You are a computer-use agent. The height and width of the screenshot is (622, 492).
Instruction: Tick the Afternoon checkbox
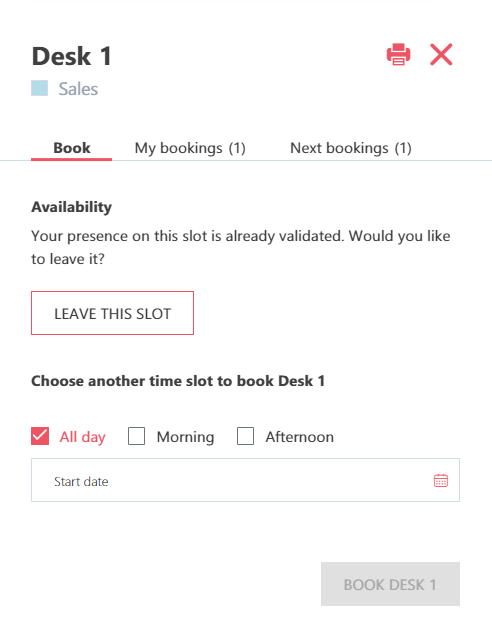[245, 436]
